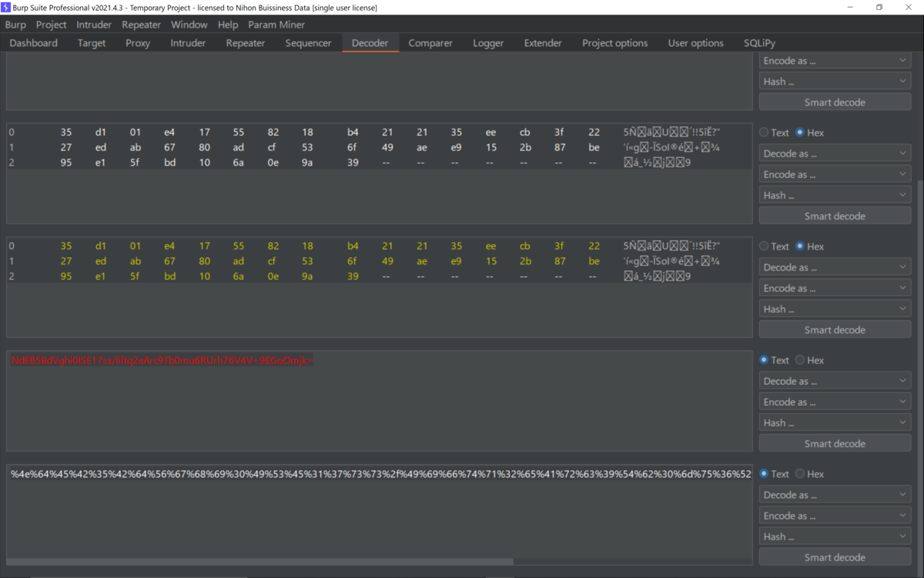924x578 pixels.
Task: Expand 'Encode as' dropdown for URL-encoded panel
Action: [835, 516]
